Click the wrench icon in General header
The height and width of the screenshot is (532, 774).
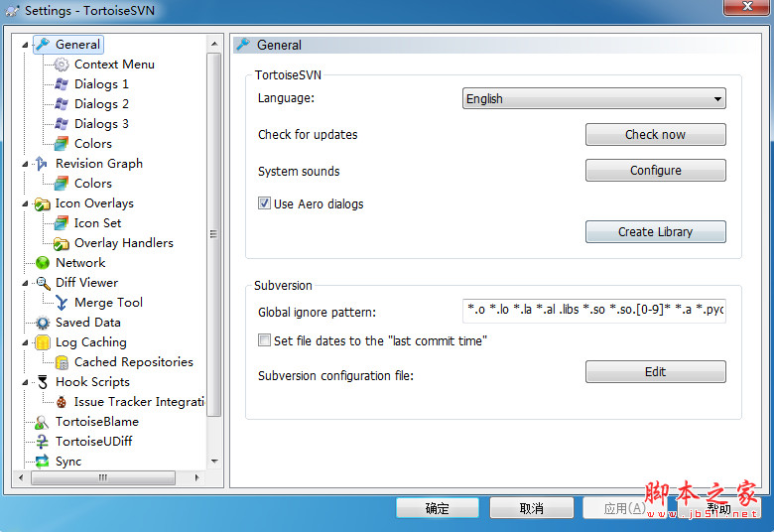[x=243, y=45]
